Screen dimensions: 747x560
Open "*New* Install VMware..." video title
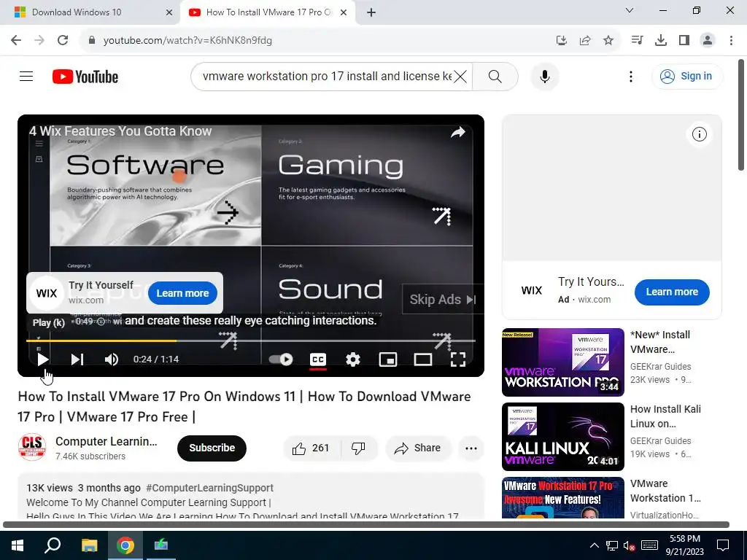point(659,342)
